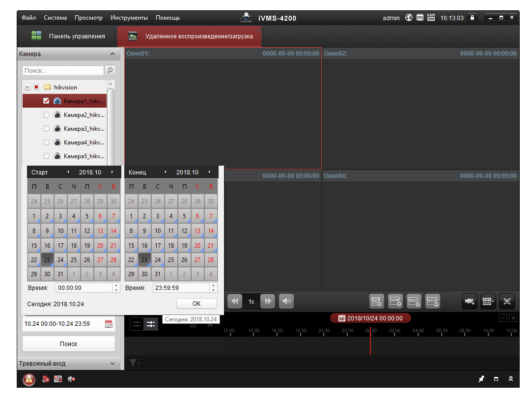Click the magnifier search icon
Image resolution: width=532 pixels, height=402 pixels.
[x=110, y=71]
